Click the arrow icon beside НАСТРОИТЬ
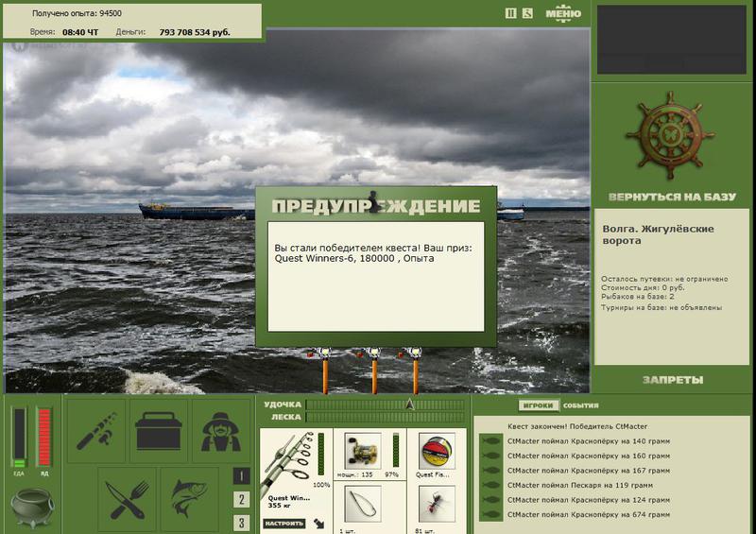Screen dimensions: 756x534 [318, 524]
